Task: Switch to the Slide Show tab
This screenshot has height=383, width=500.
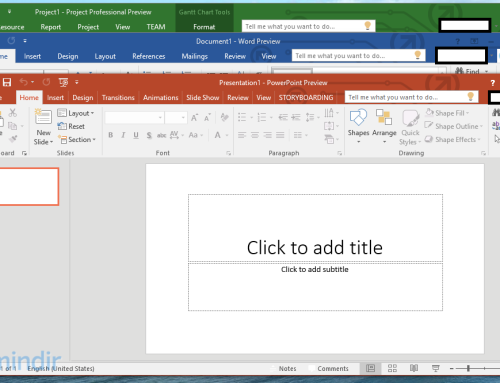Action: [203, 98]
